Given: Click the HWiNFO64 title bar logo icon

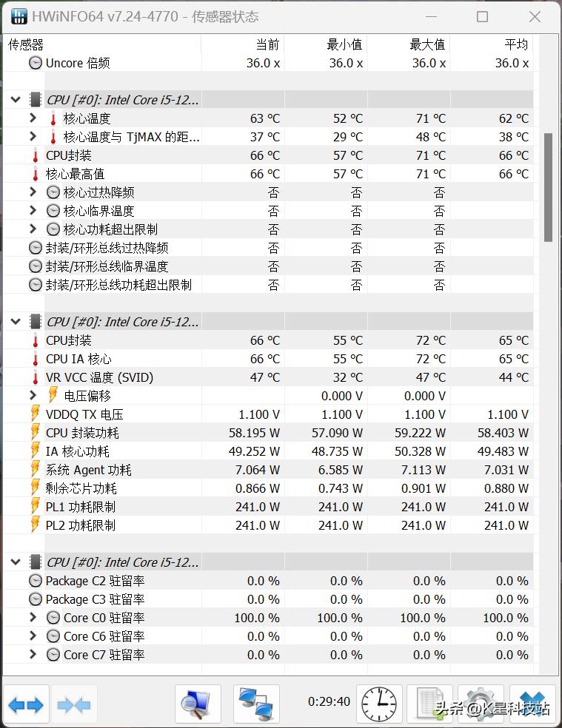Looking at the screenshot, I should [x=18, y=16].
